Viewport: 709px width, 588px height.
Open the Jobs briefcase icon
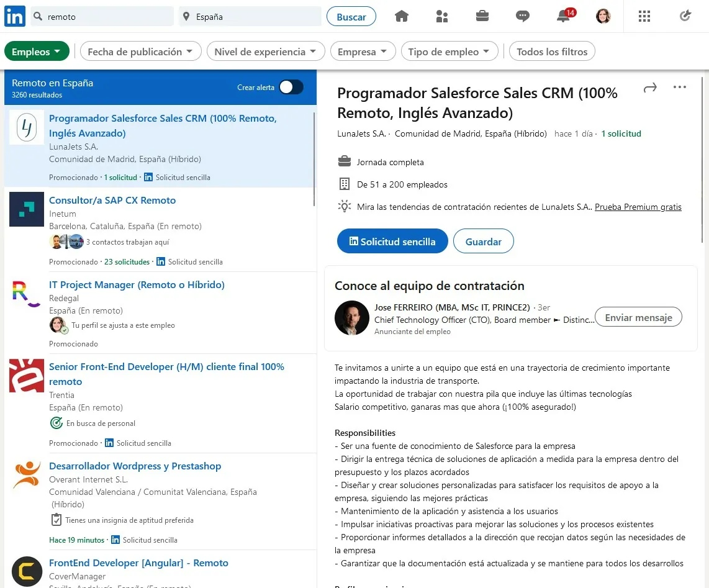point(482,16)
